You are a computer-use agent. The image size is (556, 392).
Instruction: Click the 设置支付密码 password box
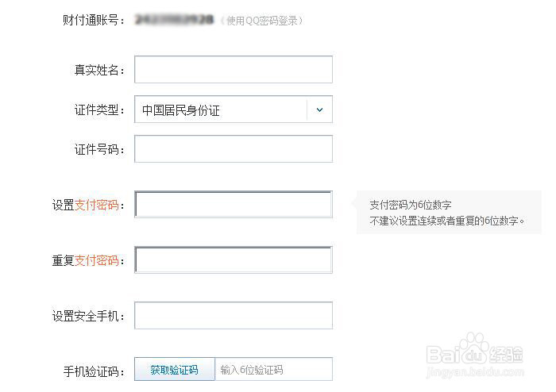[x=233, y=205]
